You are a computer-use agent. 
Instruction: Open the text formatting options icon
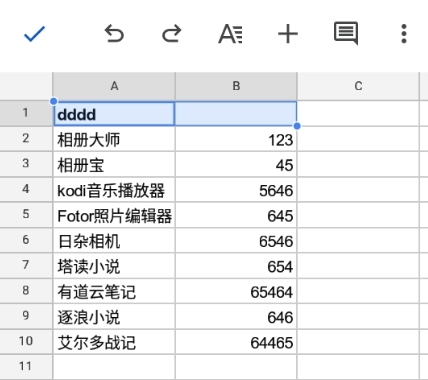[230, 34]
